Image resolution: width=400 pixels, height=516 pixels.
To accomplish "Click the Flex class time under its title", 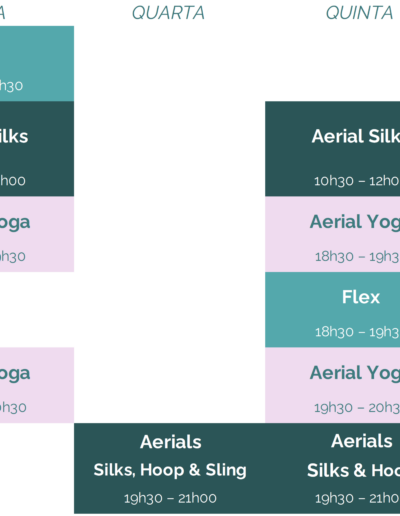I will click(x=357, y=332).
